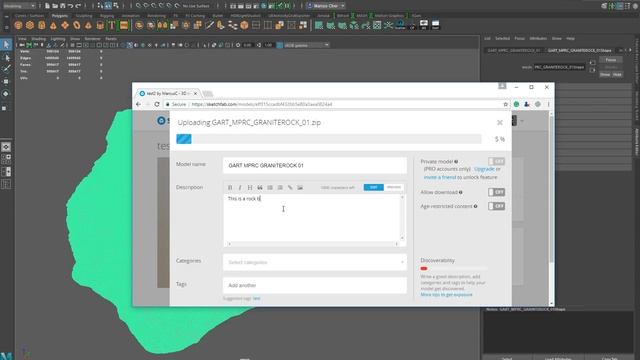Click the Show button in Attribute Editor
Screen dimensions: 640x360
605,75
